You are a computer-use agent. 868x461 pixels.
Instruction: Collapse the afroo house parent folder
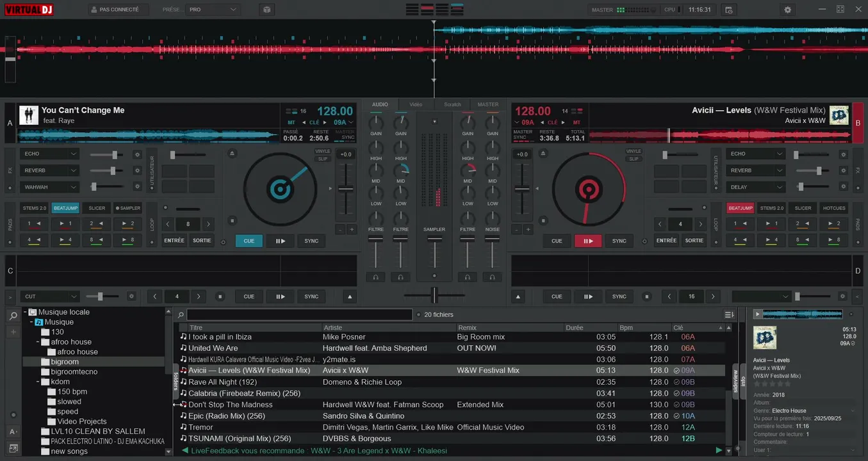tap(38, 342)
